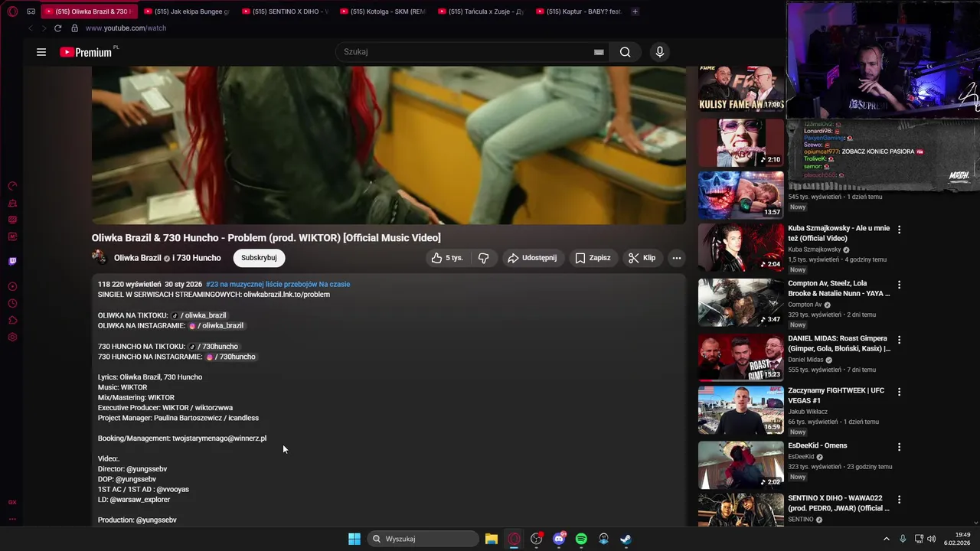Switch to SENTINO X DIHO tab
The width and height of the screenshot is (980, 551).
coord(285,11)
